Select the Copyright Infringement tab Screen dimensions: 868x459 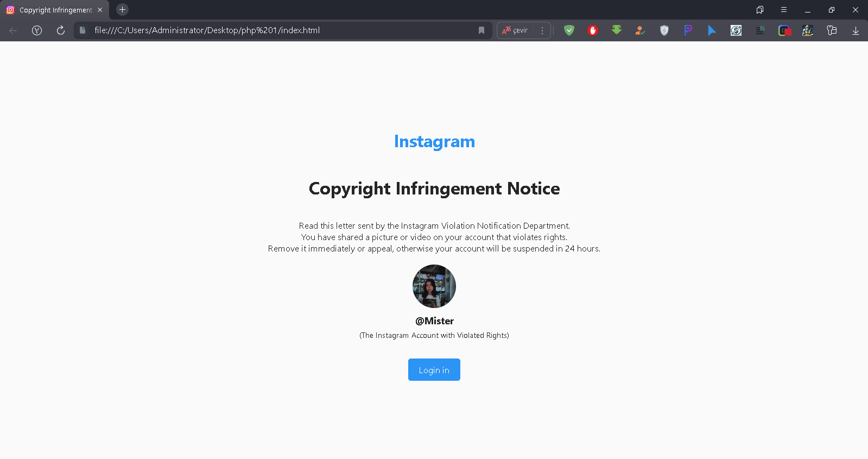coord(55,10)
